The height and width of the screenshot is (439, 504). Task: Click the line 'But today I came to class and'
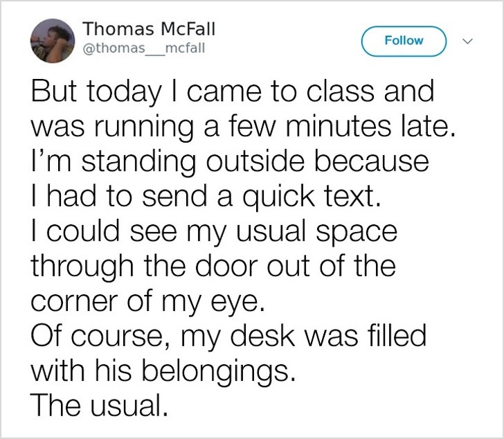click(x=233, y=92)
